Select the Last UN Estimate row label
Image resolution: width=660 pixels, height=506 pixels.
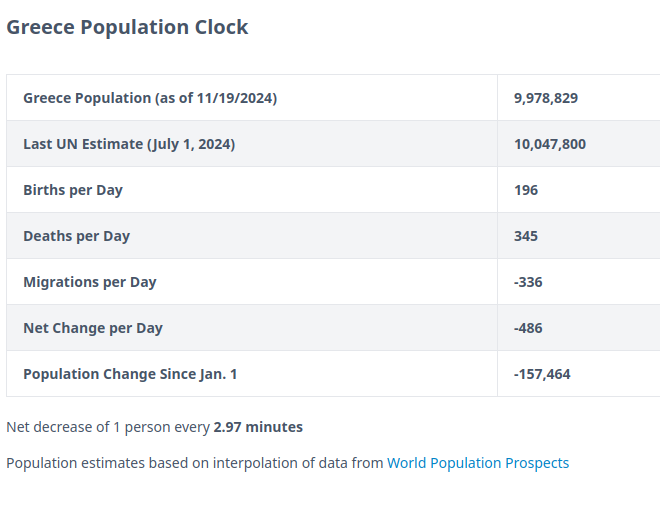pos(129,144)
